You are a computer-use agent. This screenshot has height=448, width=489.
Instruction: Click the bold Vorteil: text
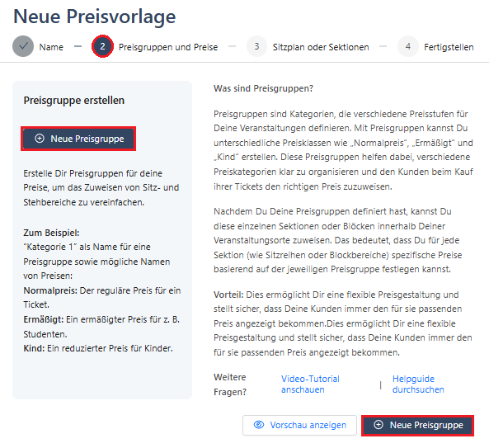point(228,295)
